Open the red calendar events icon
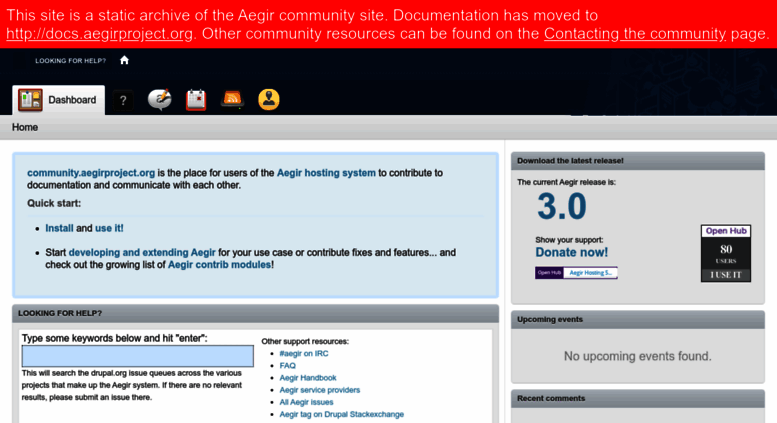 pyautogui.click(x=196, y=100)
